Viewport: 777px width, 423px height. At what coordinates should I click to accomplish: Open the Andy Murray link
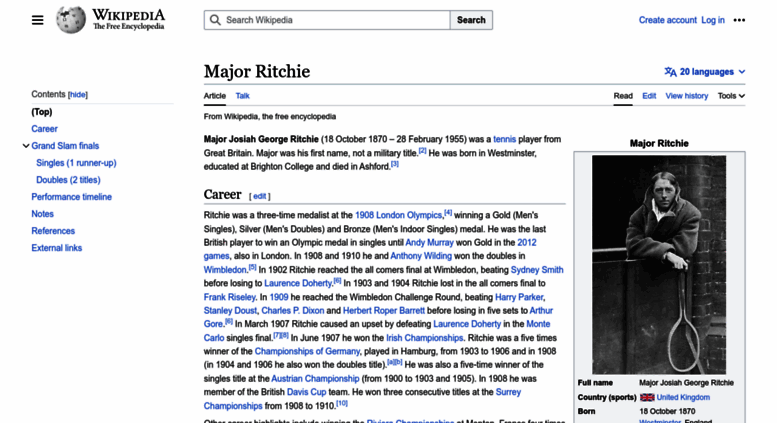pos(430,243)
